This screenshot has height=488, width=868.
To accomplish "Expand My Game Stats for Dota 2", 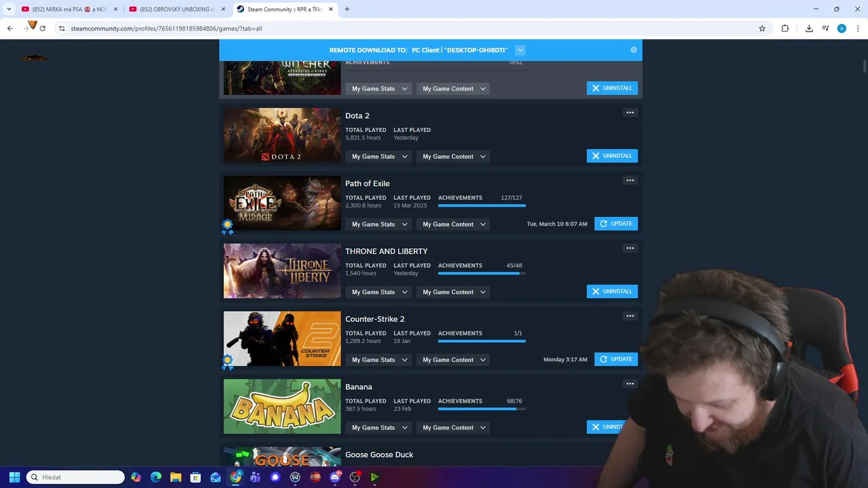I will 379,157.
